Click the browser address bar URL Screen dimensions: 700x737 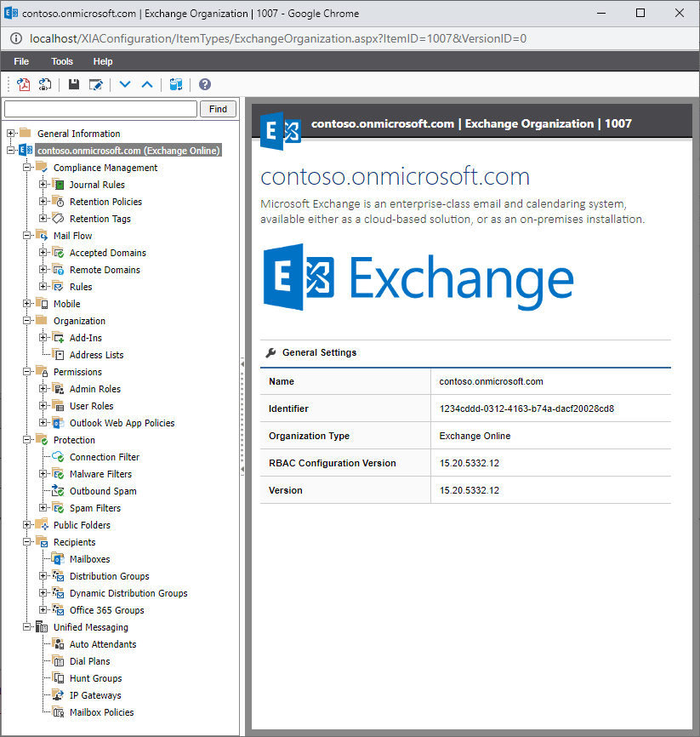point(277,38)
